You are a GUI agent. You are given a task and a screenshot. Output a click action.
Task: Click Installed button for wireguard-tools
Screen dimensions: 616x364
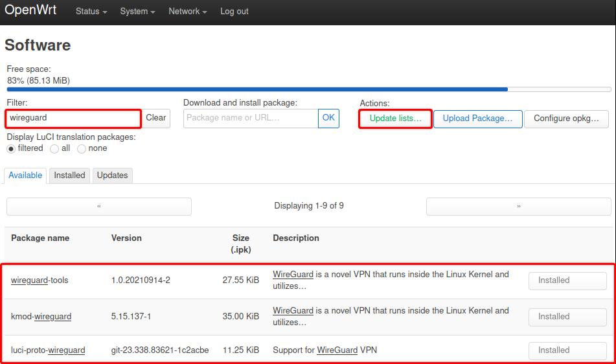coord(567,280)
